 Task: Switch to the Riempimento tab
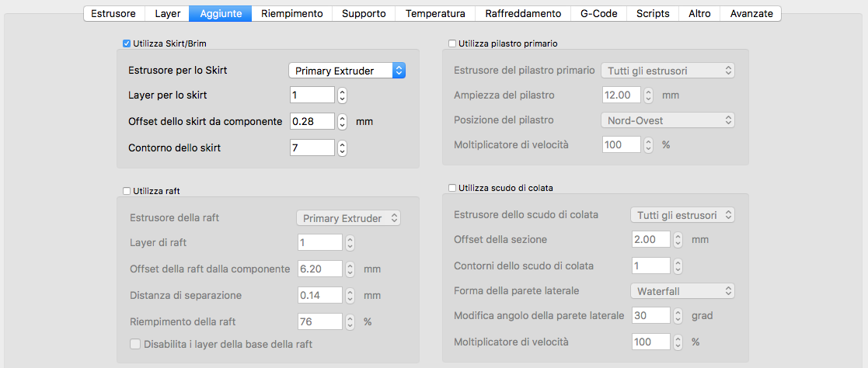tap(292, 13)
